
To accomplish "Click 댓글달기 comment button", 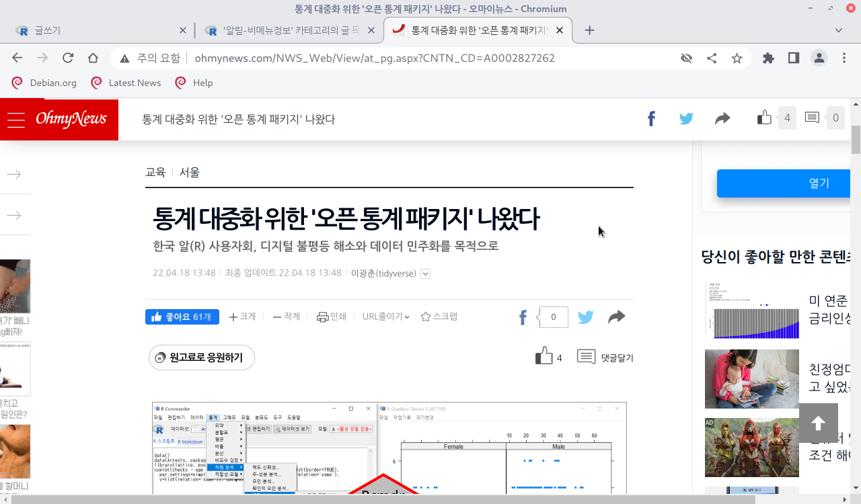I will 605,357.
